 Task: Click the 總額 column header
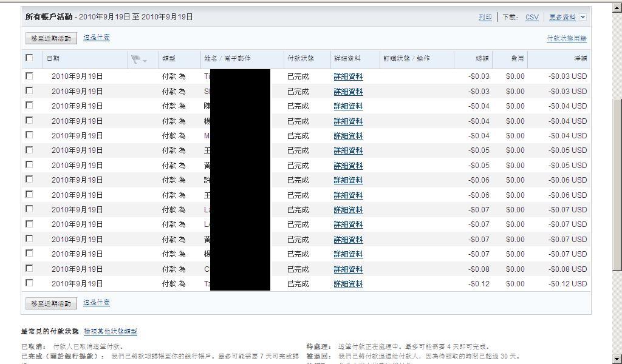pyautogui.click(x=482, y=59)
